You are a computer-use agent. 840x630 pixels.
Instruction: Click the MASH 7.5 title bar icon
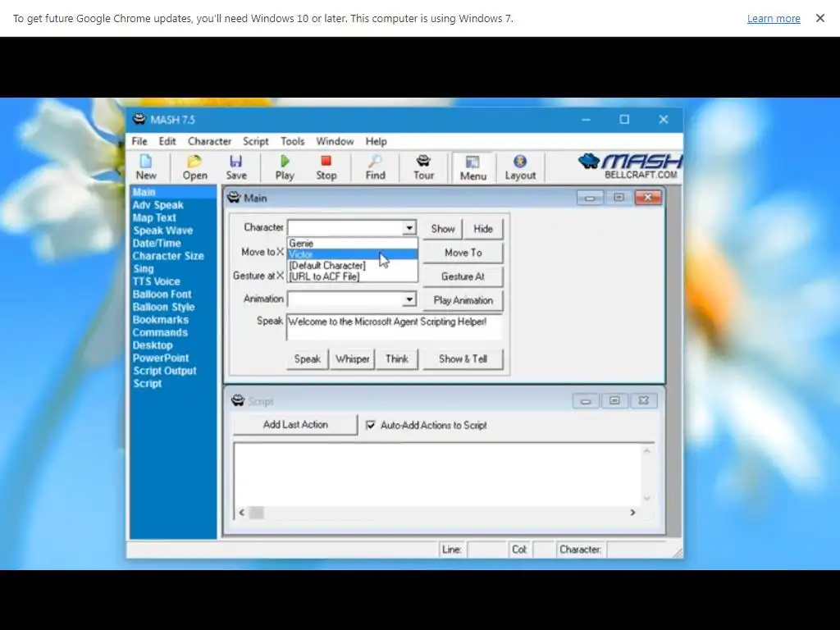pos(139,119)
